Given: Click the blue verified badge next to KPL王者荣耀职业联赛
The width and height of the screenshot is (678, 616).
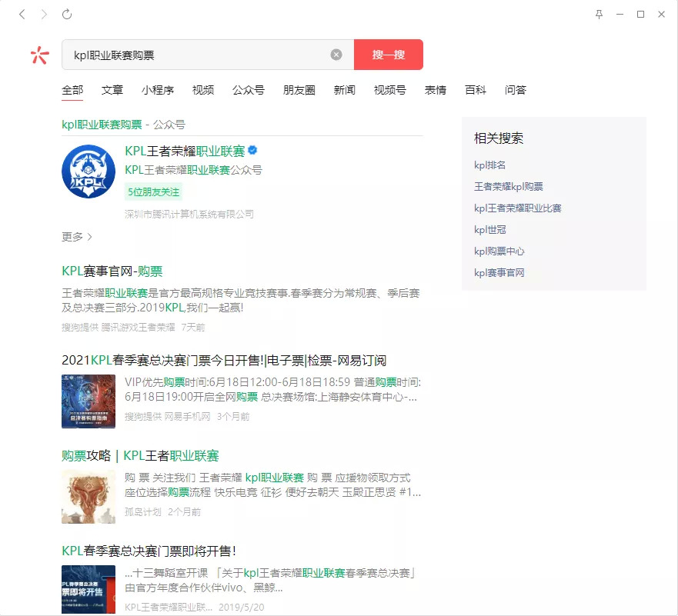Looking at the screenshot, I should (x=252, y=150).
